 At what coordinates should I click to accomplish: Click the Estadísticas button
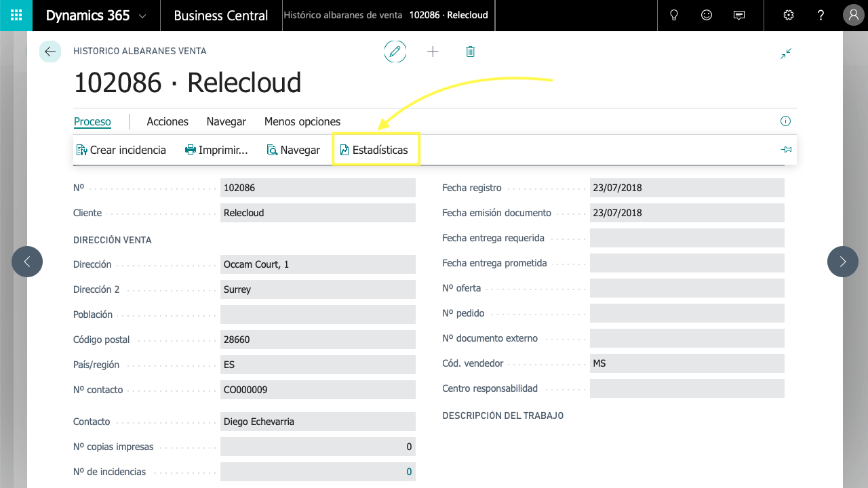(375, 150)
